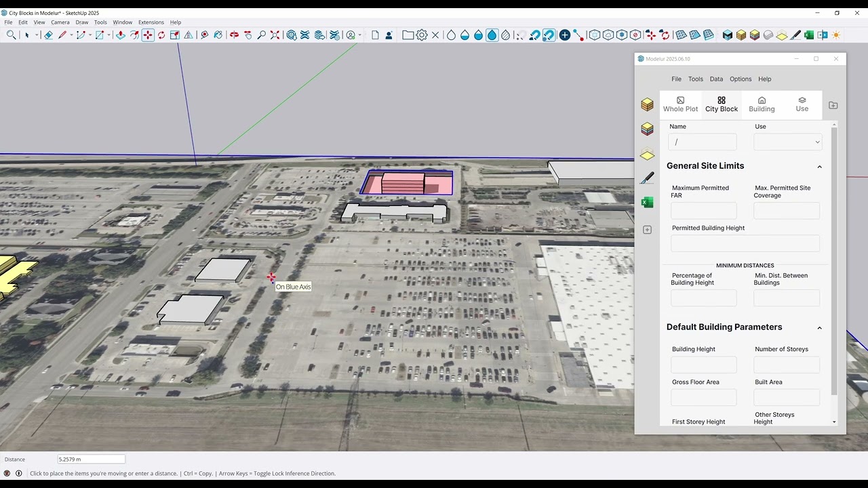Toggle the sun shadows icon
This screenshot has height=488, width=868.
click(x=836, y=35)
